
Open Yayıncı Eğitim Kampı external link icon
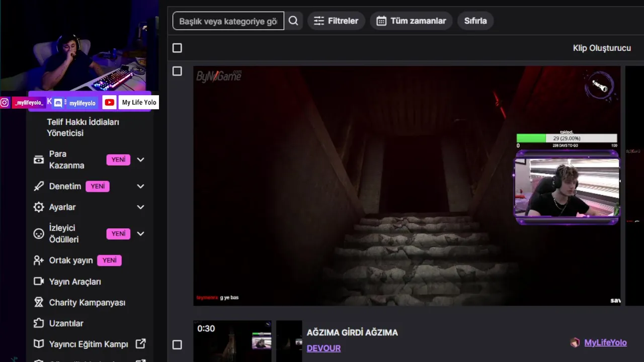pyautogui.click(x=141, y=343)
